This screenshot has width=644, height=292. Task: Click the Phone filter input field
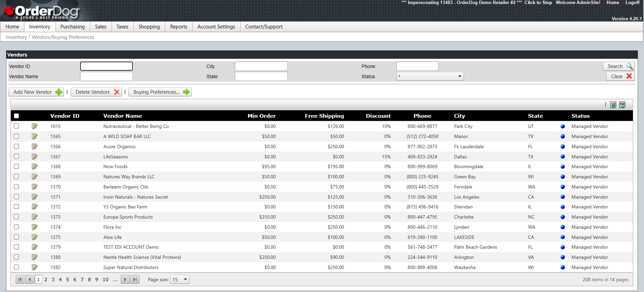click(417, 66)
